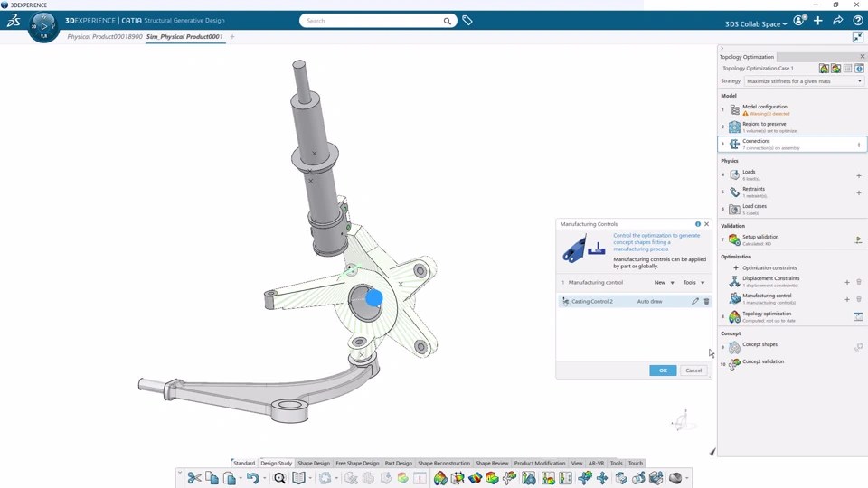The height and width of the screenshot is (488, 868).
Task: Open the Strategy dropdown
Action: pyautogui.click(x=804, y=81)
